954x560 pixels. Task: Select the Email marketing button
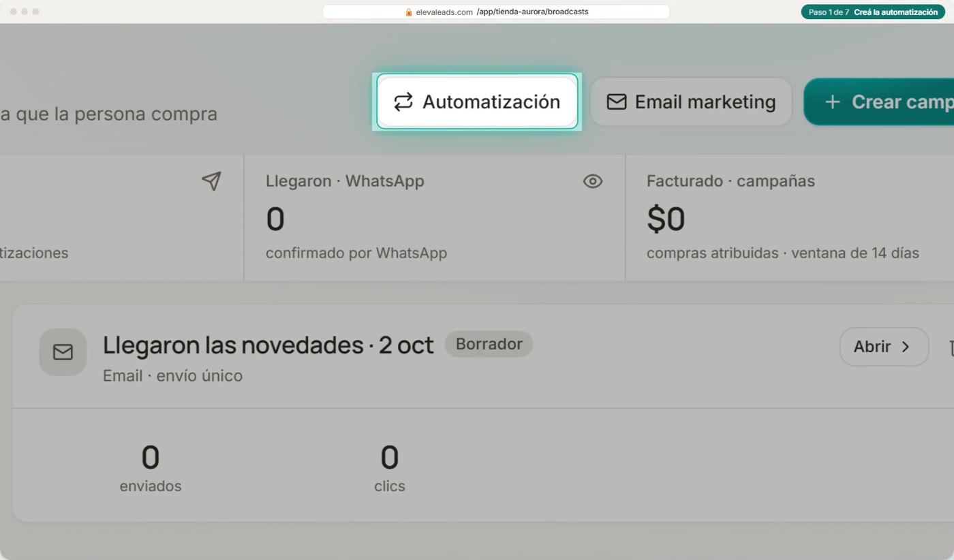tap(691, 102)
